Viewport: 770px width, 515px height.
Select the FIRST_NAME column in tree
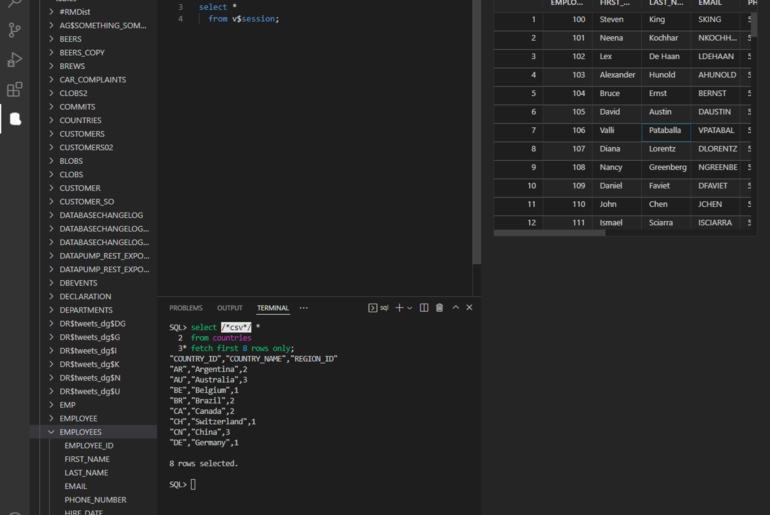pos(87,459)
